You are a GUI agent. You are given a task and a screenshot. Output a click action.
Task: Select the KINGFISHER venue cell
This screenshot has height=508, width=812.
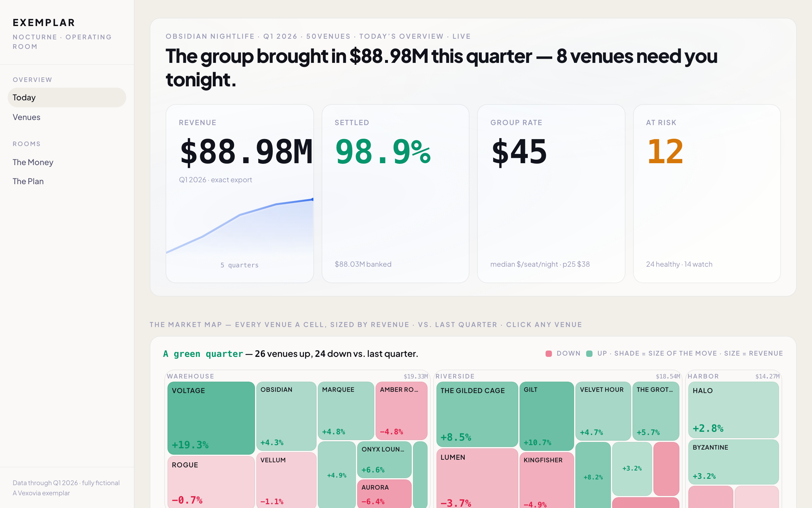pos(547,480)
